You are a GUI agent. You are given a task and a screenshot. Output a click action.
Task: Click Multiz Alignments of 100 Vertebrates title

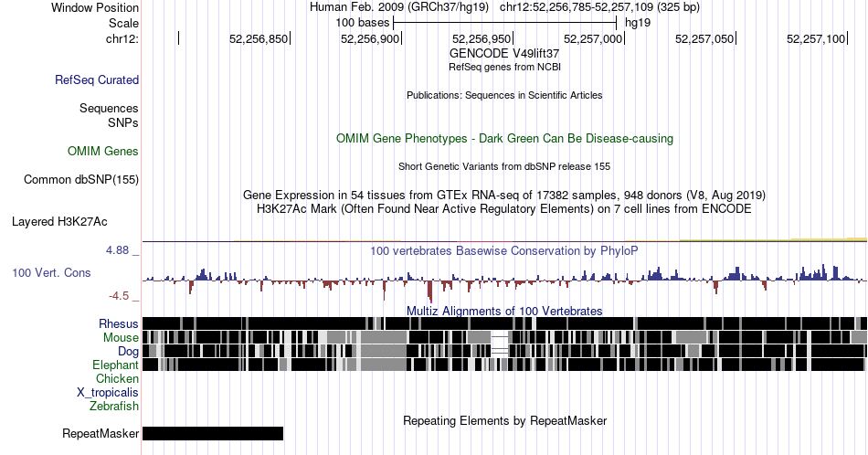[504, 311]
